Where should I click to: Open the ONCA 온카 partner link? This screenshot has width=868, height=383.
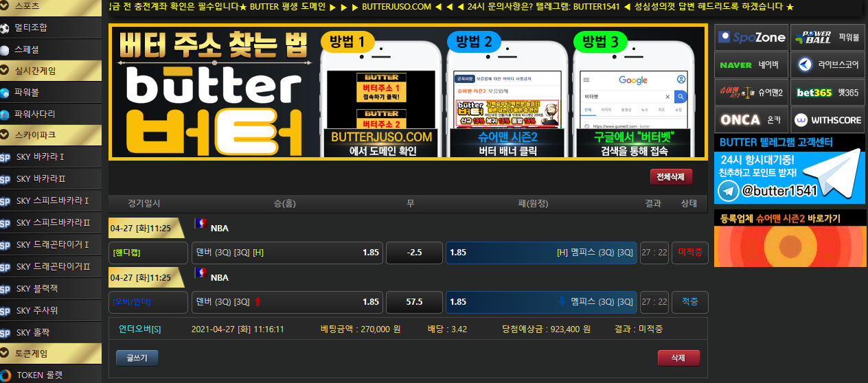click(x=751, y=120)
